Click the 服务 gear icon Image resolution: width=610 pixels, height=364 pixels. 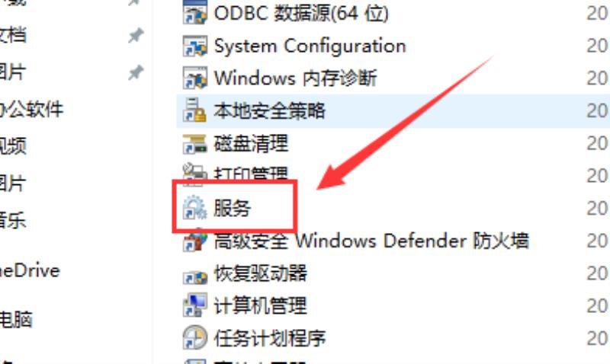[195, 208]
